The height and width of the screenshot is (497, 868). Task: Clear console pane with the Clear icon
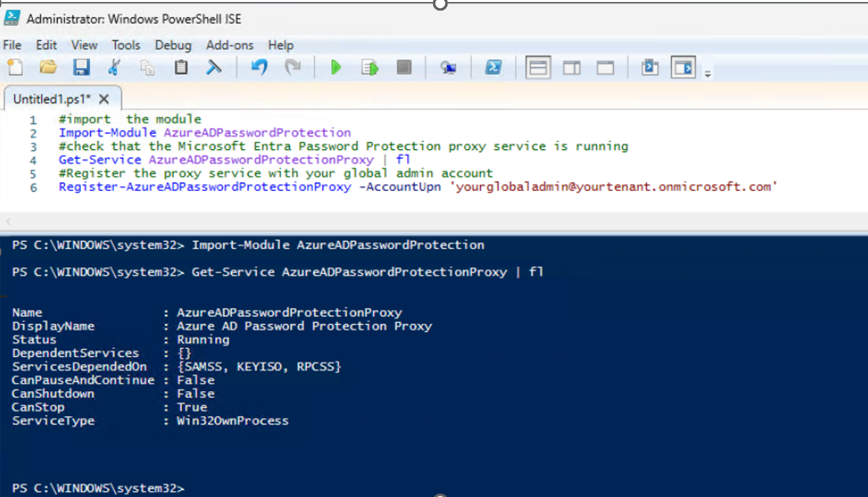click(214, 67)
